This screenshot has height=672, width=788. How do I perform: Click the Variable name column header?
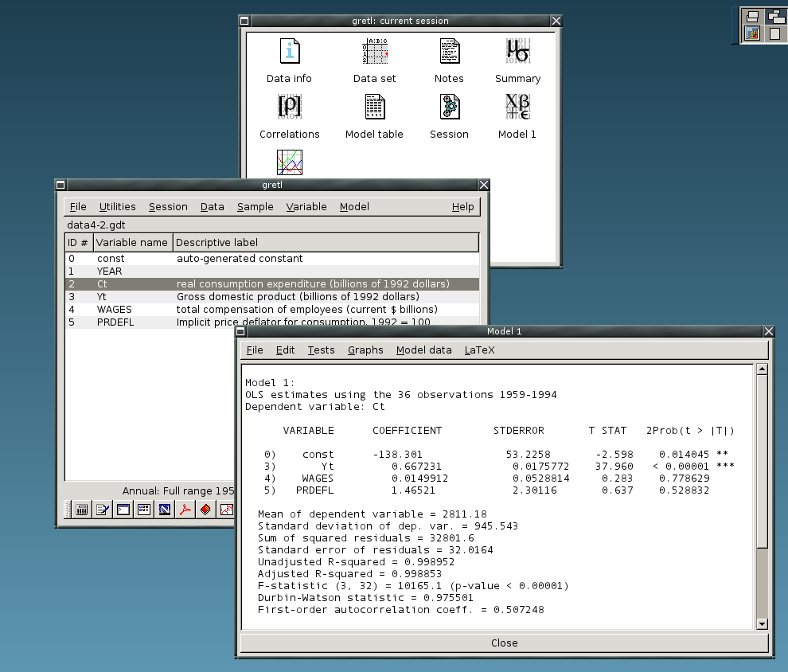(x=132, y=242)
